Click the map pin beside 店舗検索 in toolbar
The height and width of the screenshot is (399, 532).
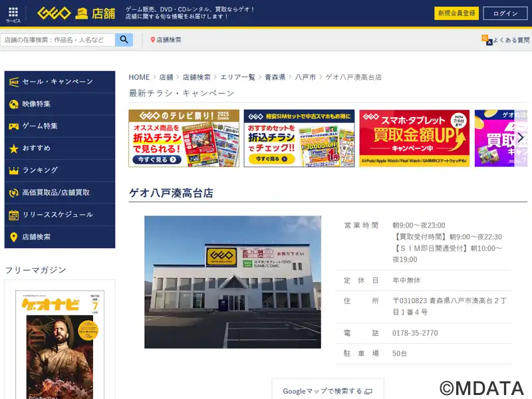point(152,40)
